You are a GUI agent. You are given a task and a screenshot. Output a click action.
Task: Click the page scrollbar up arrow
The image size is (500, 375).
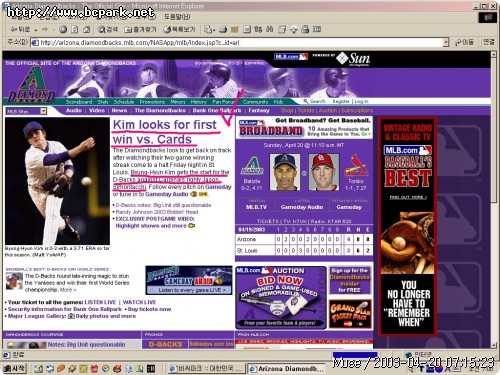pyautogui.click(x=494, y=54)
